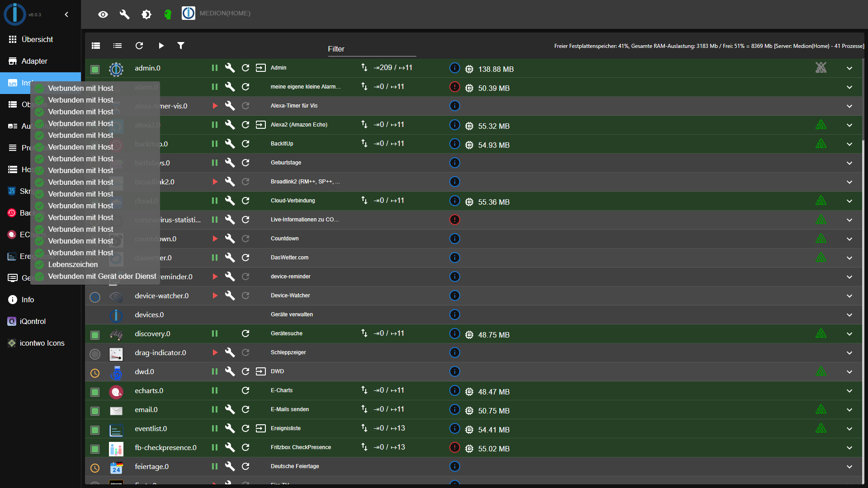Restart the admin.0 instance

click(245, 68)
